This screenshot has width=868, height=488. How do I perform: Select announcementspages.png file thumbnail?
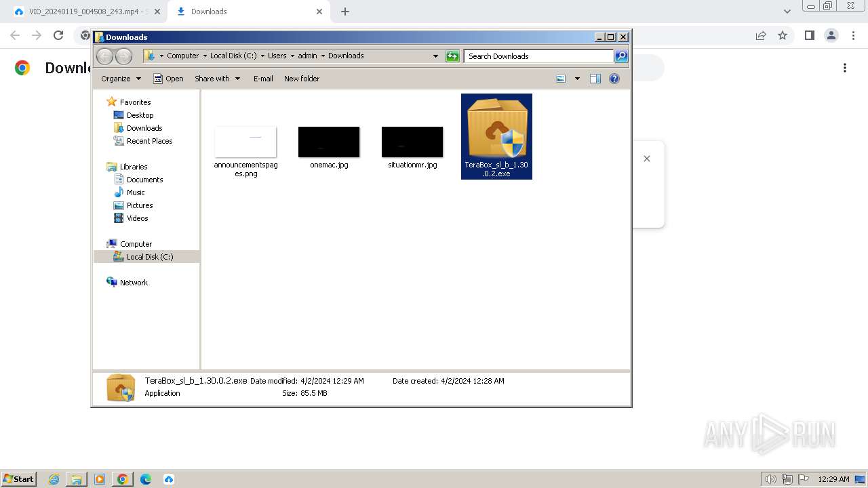245,142
